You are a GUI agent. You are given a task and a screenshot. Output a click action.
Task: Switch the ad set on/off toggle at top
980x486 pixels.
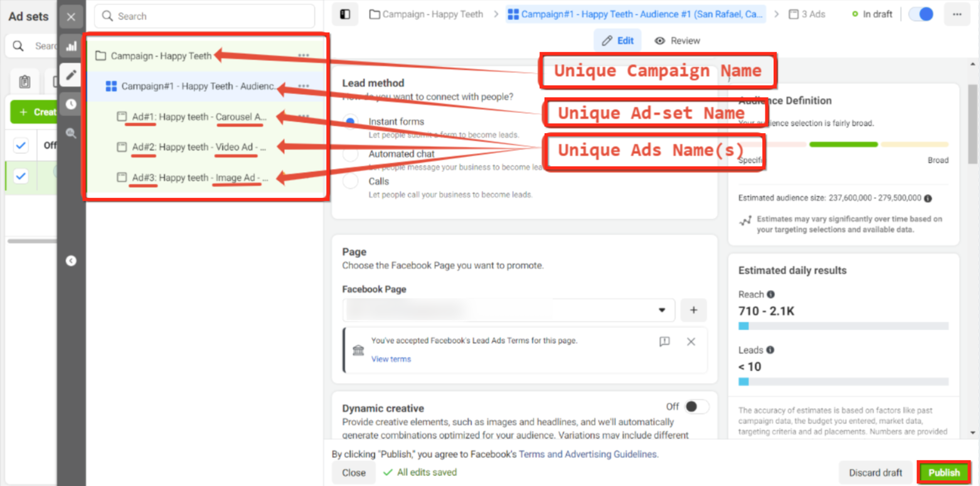click(921, 14)
